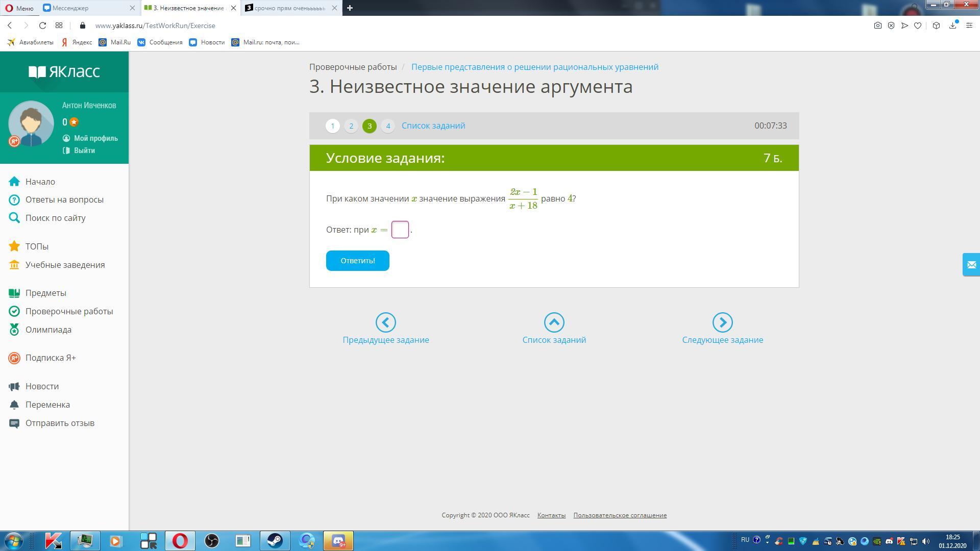Click the answer input box for x
Image resolution: width=980 pixels, height=551 pixels.
400,230
